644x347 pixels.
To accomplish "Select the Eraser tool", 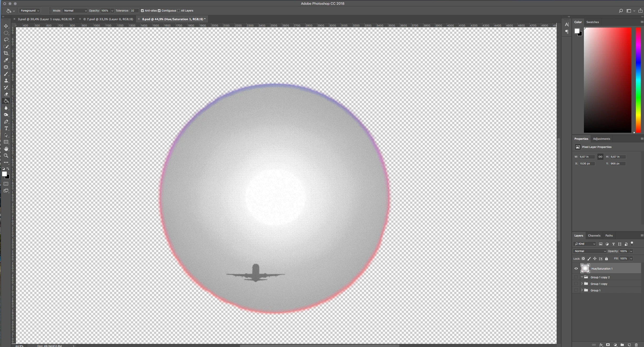I will [6, 94].
